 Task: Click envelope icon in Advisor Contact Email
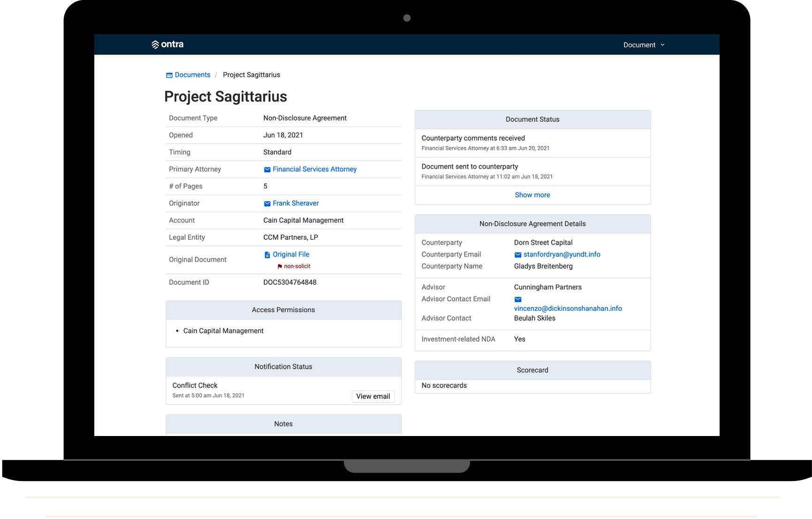518,300
